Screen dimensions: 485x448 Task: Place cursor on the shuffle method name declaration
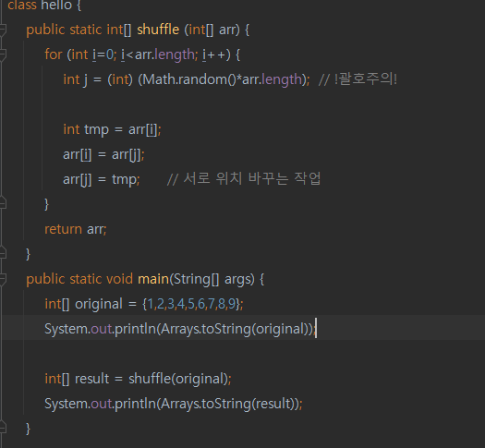tap(158, 30)
